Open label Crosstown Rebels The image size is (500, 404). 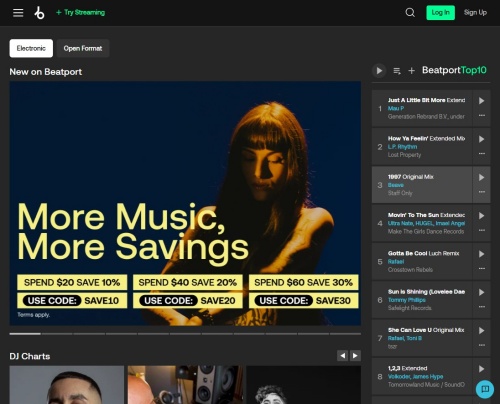410,270
